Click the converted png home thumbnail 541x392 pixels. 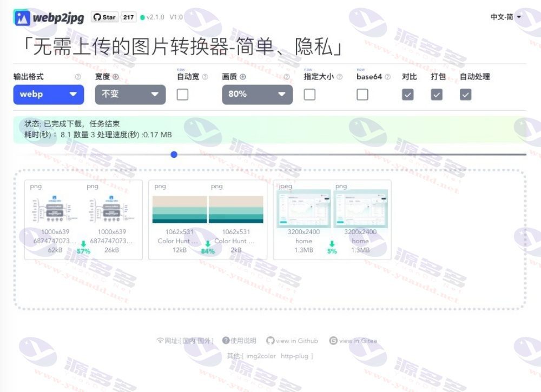click(x=360, y=209)
